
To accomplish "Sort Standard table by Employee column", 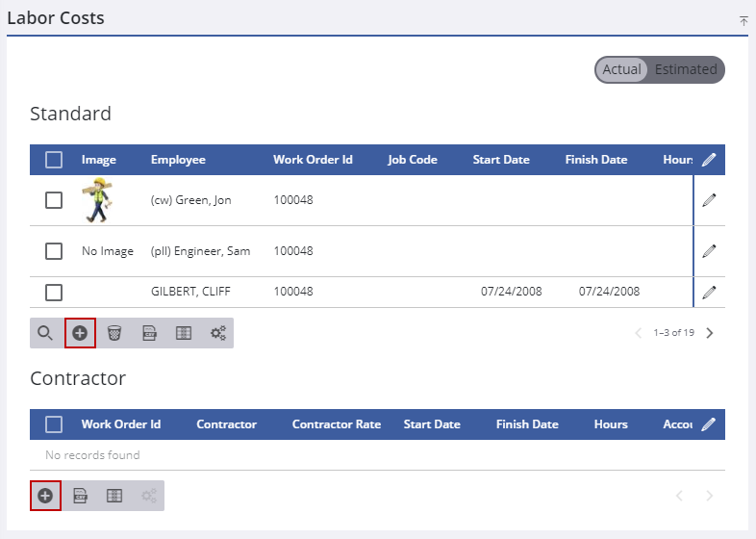I will [x=178, y=160].
